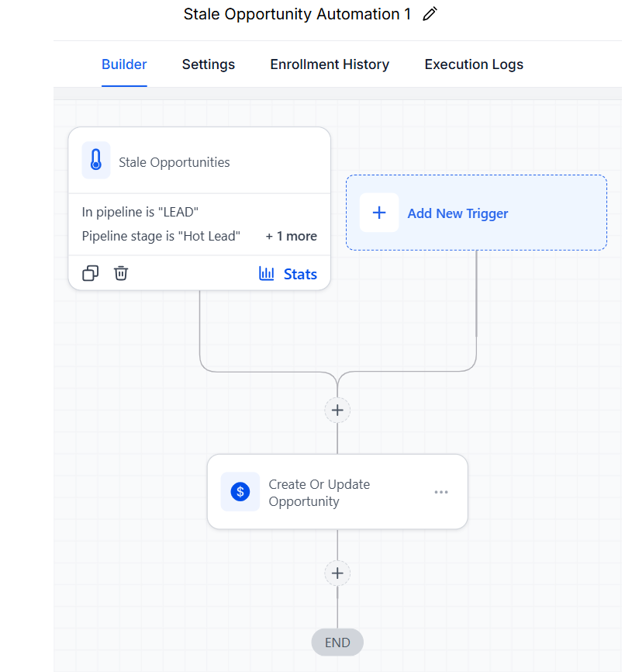This screenshot has width=632, height=672.
Task: Open the Stale Opportunities trigger title
Action: pos(174,162)
